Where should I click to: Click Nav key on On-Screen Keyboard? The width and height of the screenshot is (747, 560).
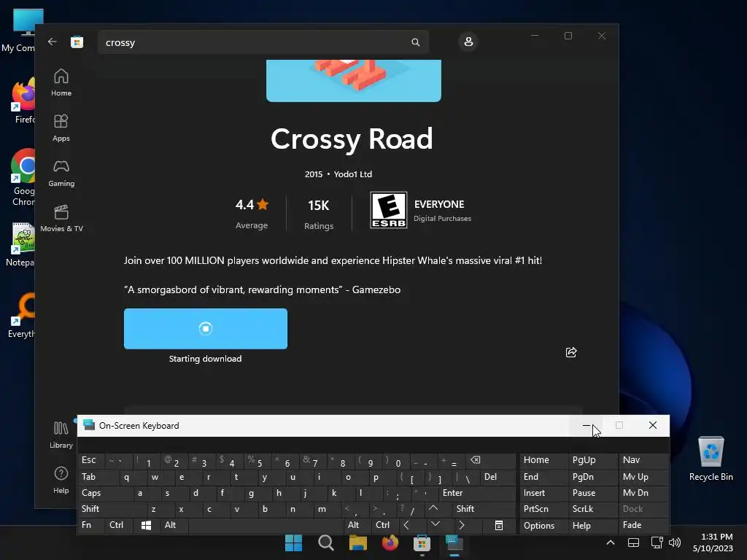[x=643, y=461]
